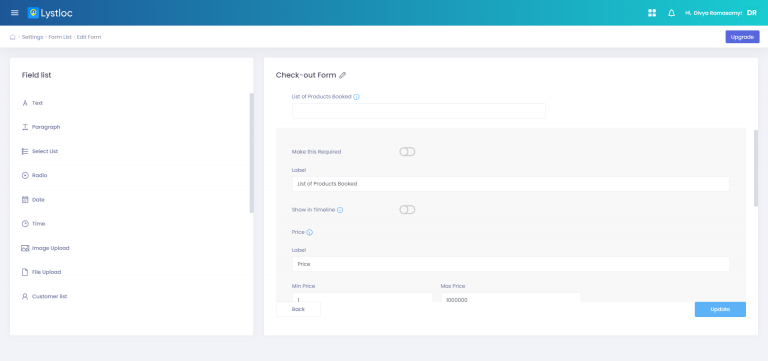
Task: Open DR user profile menu
Action: click(x=752, y=13)
